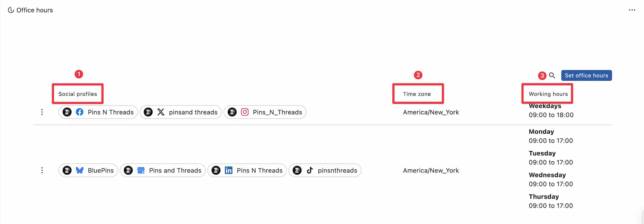Open first row's vertical dots menu

(42, 112)
